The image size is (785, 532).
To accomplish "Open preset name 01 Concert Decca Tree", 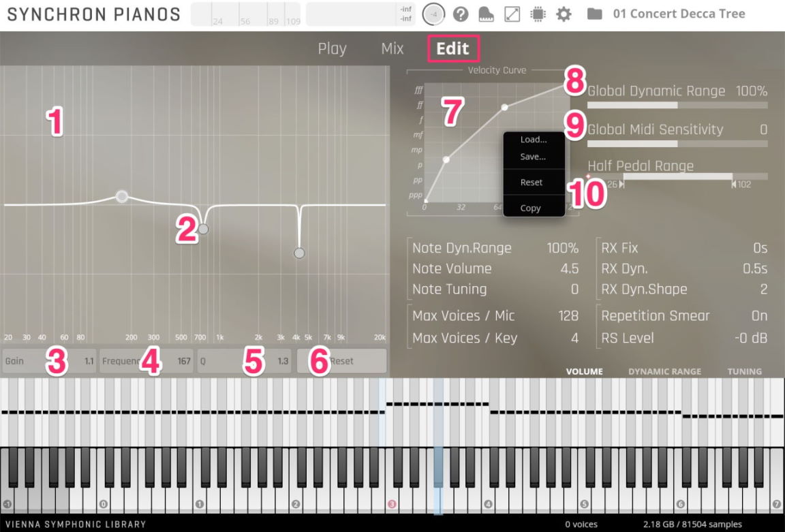I will point(679,14).
